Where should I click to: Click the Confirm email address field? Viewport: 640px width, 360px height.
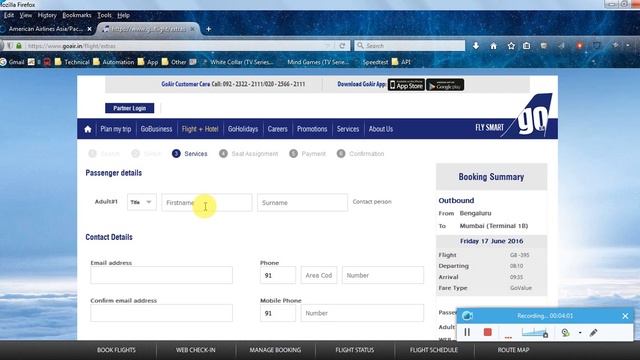coord(162,313)
